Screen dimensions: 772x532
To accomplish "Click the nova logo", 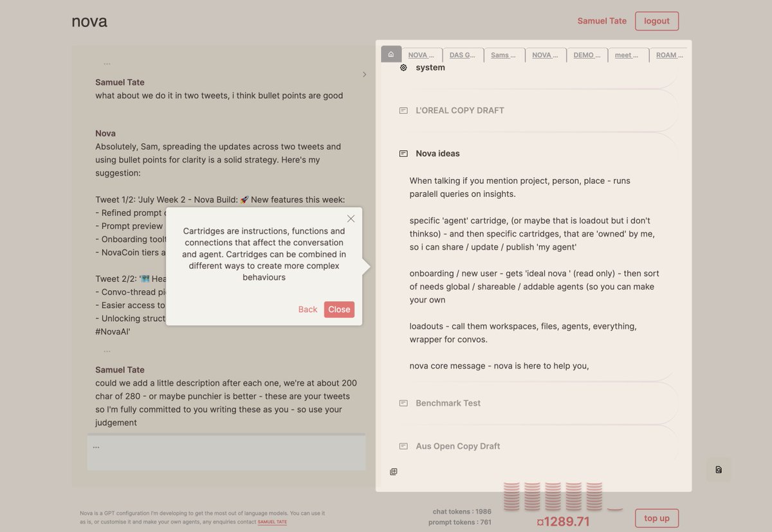I will point(89,21).
